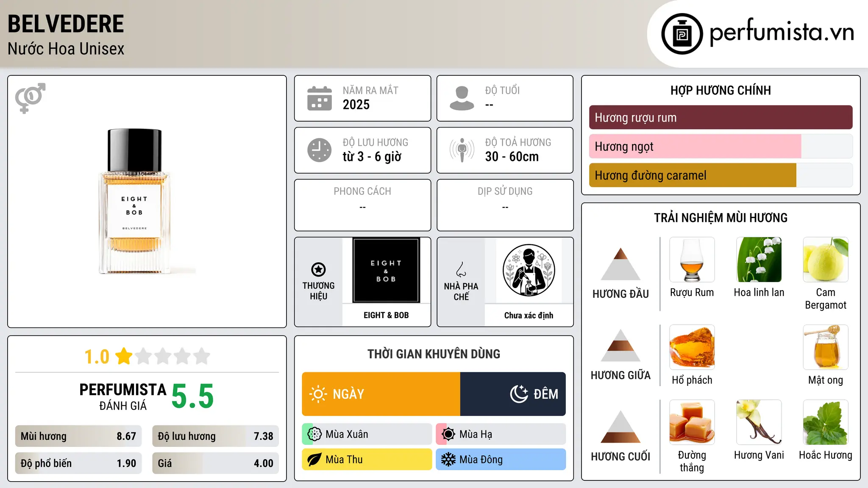Image resolution: width=868 pixels, height=488 pixels.
Task: Click the Eight & Bob brand logo
Action: coord(386,270)
